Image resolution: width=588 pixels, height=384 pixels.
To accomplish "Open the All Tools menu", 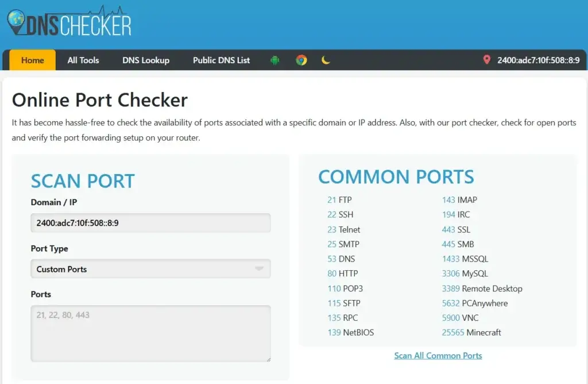I will click(83, 60).
